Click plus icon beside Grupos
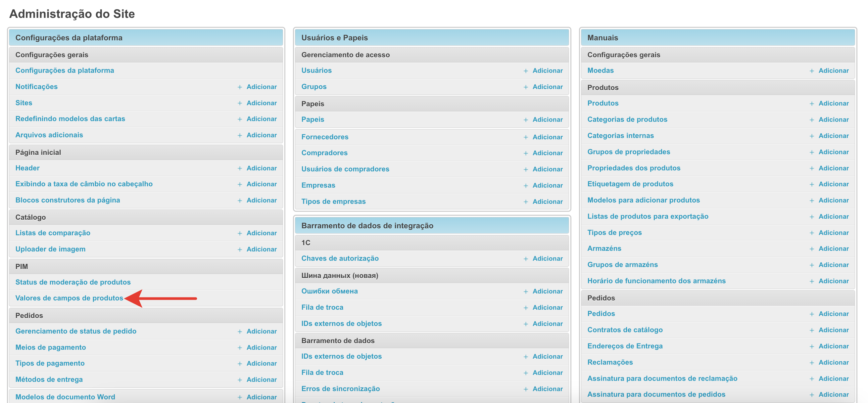Viewport: 868px width, 403px height. click(526, 87)
